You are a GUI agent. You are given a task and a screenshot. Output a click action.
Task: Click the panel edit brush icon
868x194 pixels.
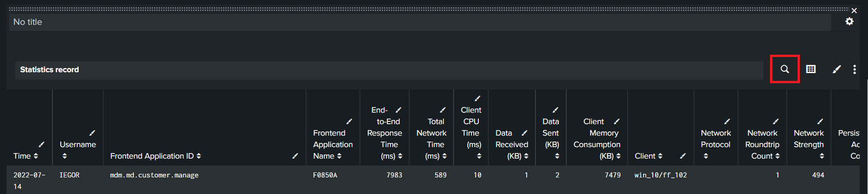tap(837, 69)
